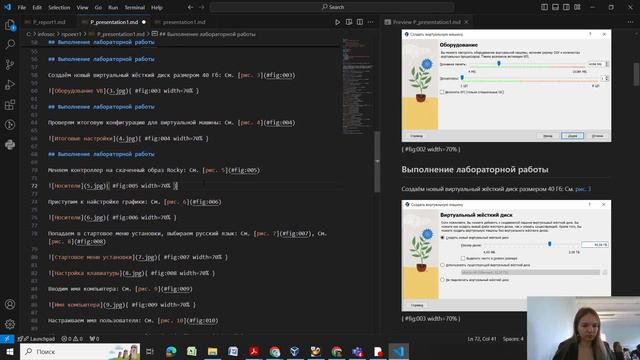Open the Search view in activity bar
This screenshot has height=360, width=640.
point(10,44)
